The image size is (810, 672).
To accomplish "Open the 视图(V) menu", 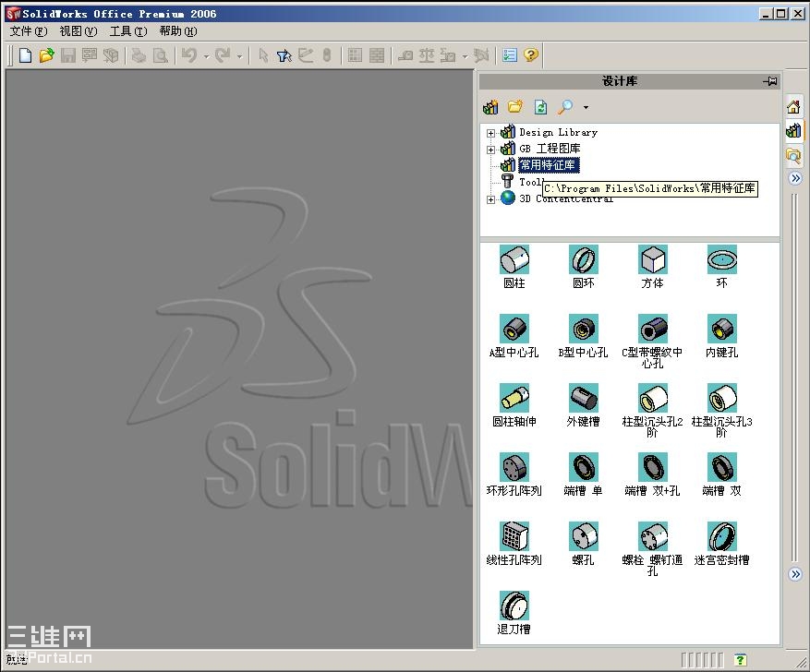I will pos(78,31).
